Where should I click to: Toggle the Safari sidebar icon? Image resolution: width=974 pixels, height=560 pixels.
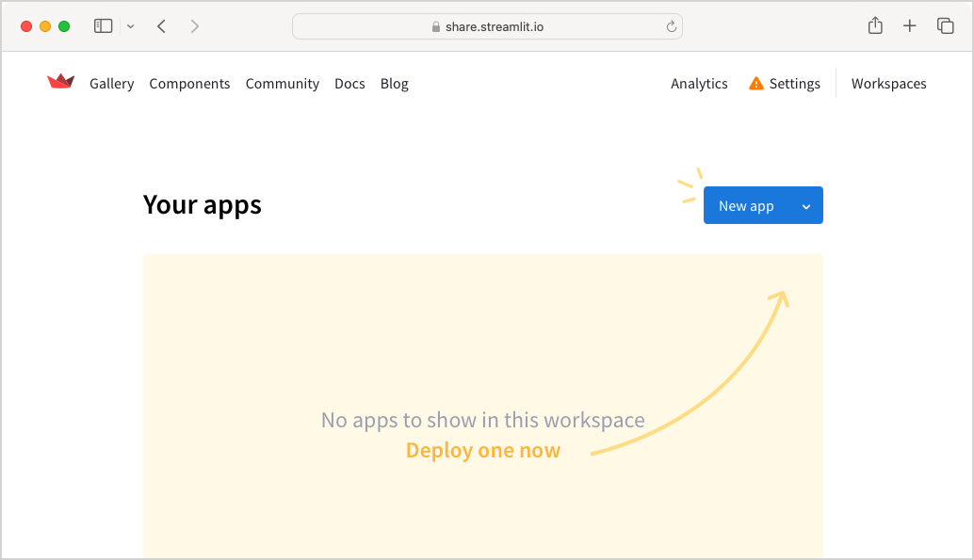pyautogui.click(x=103, y=26)
